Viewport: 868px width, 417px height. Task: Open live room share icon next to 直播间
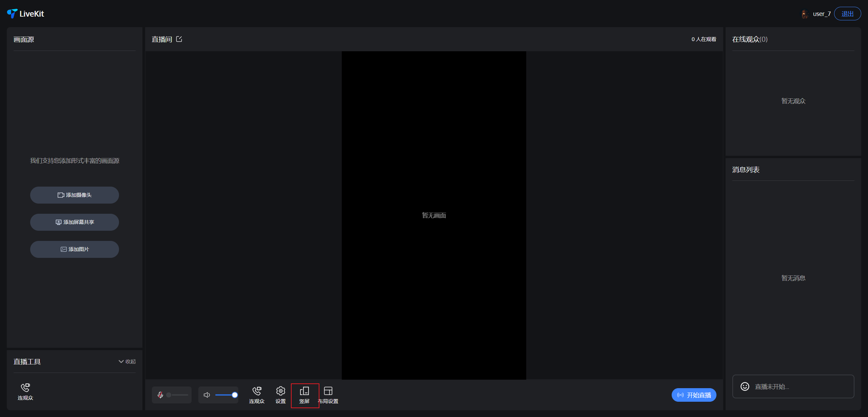coord(179,39)
